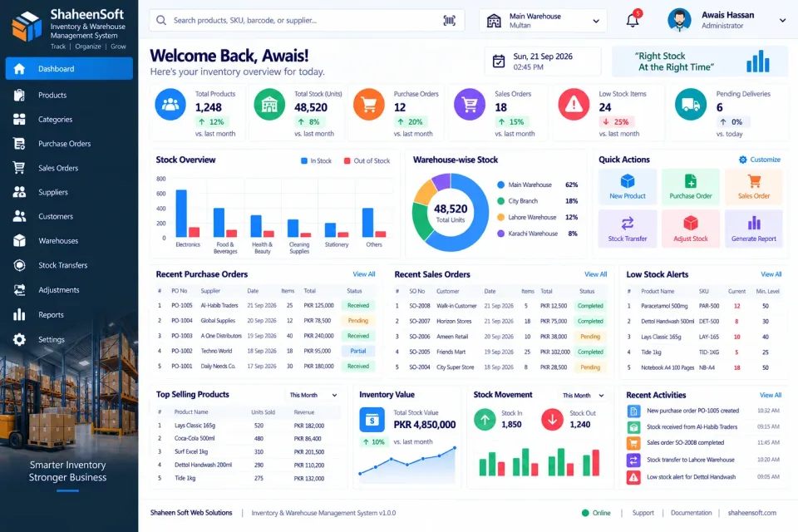Click the New Product cube icon

click(x=627, y=180)
